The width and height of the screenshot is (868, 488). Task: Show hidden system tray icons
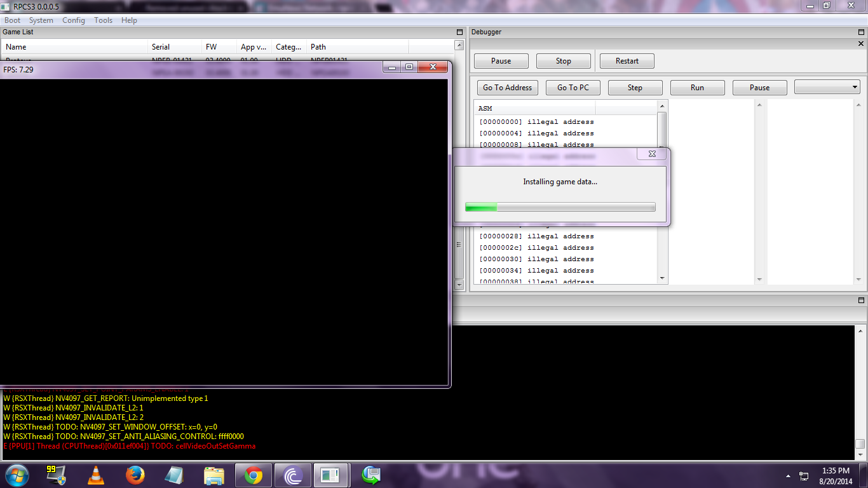(x=789, y=476)
